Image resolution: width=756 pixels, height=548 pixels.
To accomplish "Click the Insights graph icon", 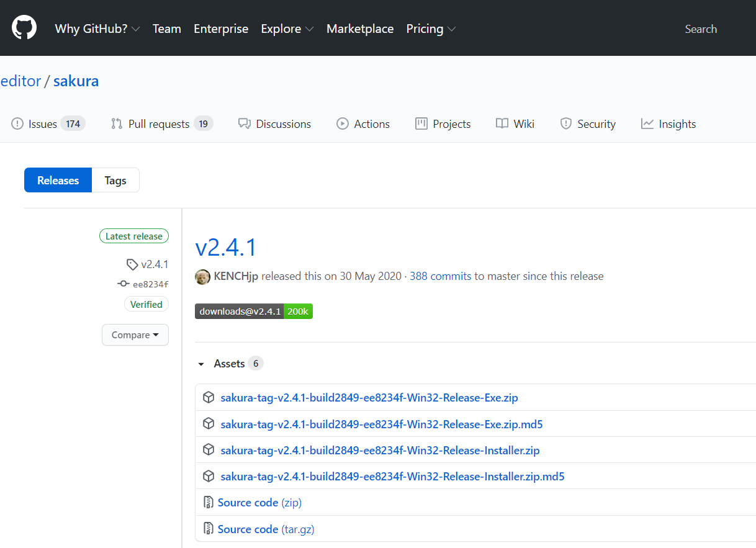I will click(x=647, y=124).
